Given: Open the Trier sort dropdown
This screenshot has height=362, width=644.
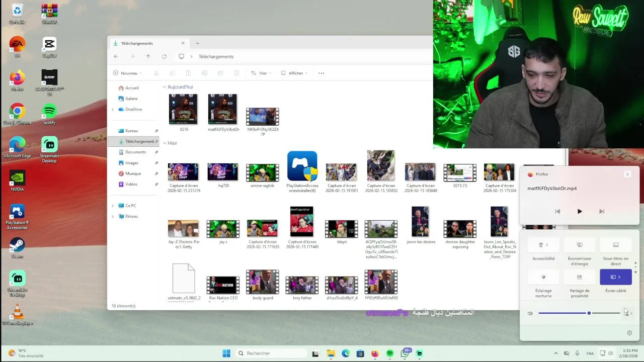Looking at the screenshot, I should [261, 73].
